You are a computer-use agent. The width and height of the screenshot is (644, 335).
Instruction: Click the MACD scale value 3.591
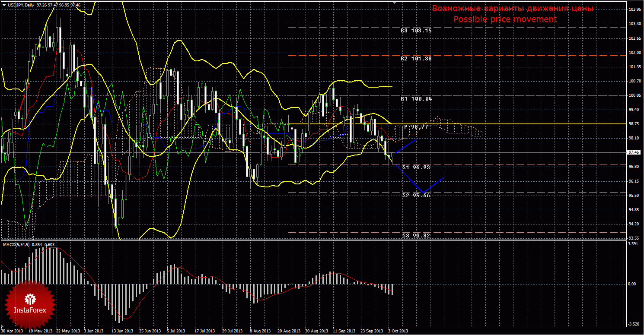(633, 244)
